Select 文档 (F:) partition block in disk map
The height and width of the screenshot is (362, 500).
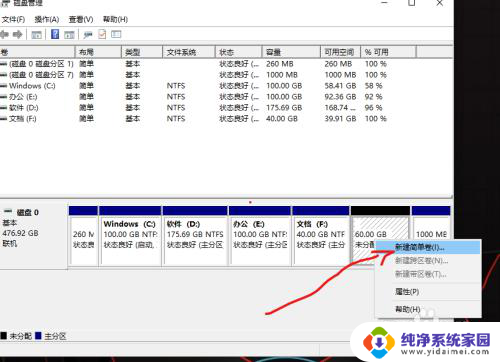[x=321, y=236]
